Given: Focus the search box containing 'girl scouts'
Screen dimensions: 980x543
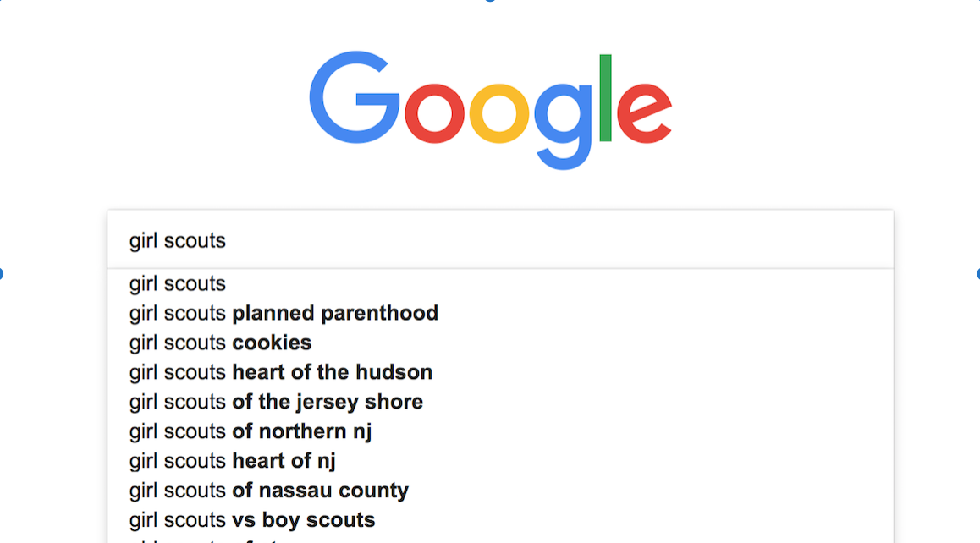Looking at the screenshot, I should (x=501, y=240).
